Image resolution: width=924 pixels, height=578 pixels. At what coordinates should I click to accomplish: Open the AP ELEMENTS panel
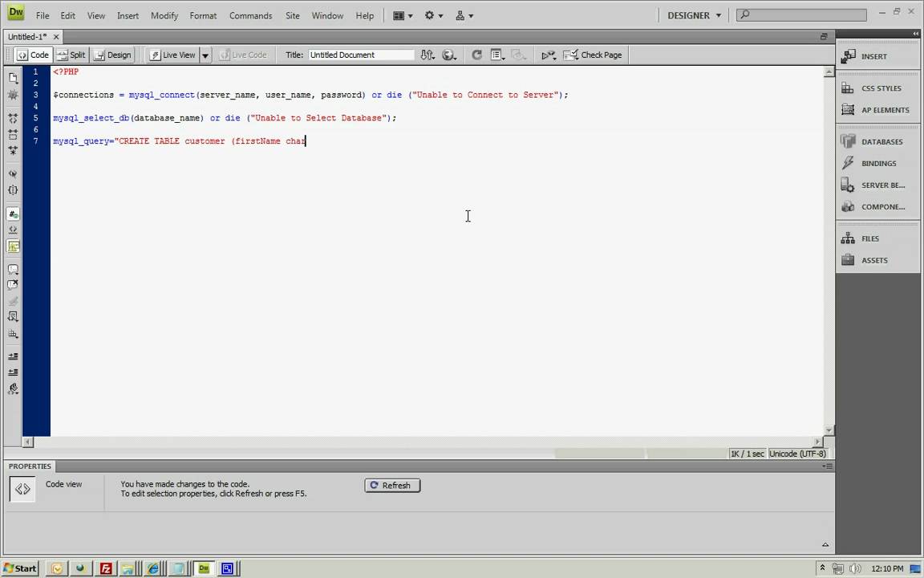pos(877,110)
